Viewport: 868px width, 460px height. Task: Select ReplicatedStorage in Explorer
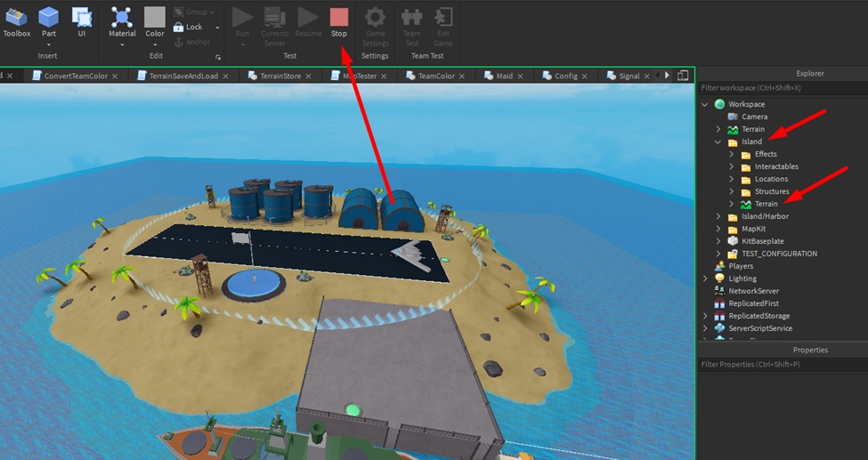(759, 316)
